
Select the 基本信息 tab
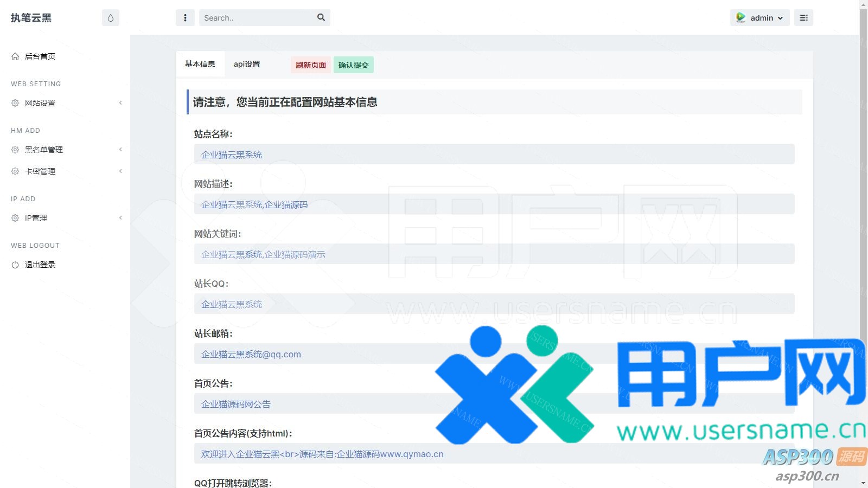(x=200, y=64)
